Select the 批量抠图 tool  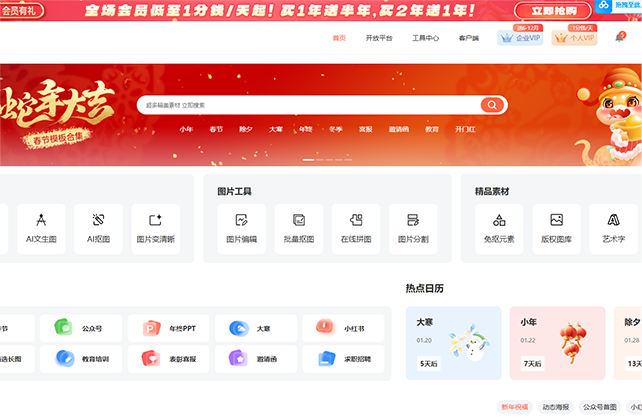point(298,228)
